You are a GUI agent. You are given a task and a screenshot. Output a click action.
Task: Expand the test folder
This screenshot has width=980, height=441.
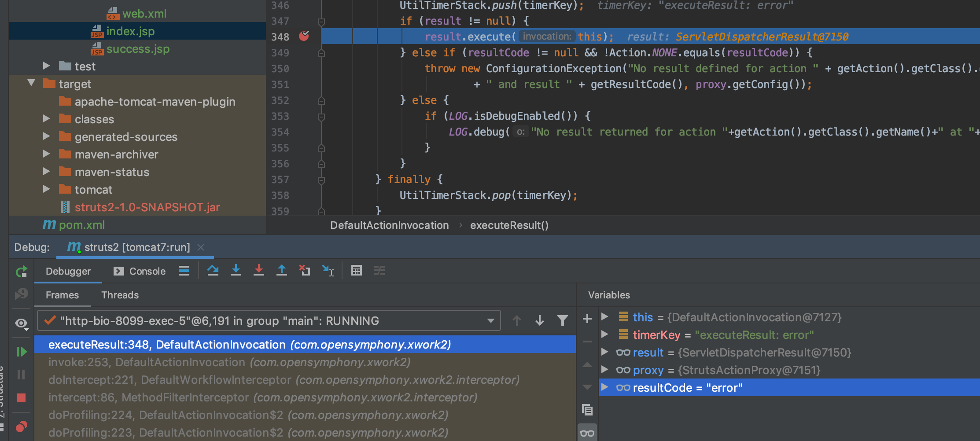[x=46, y=66]
